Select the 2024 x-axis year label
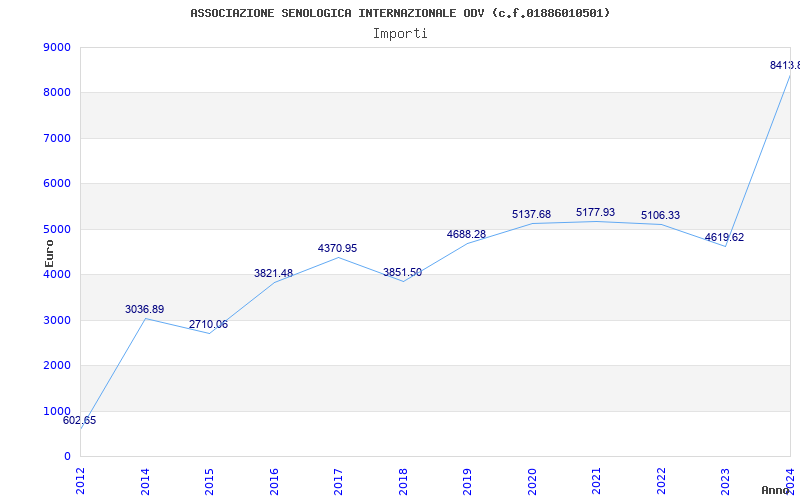Image resolution: width=800 pixels, height=500 pixels. tap(790, 481)
